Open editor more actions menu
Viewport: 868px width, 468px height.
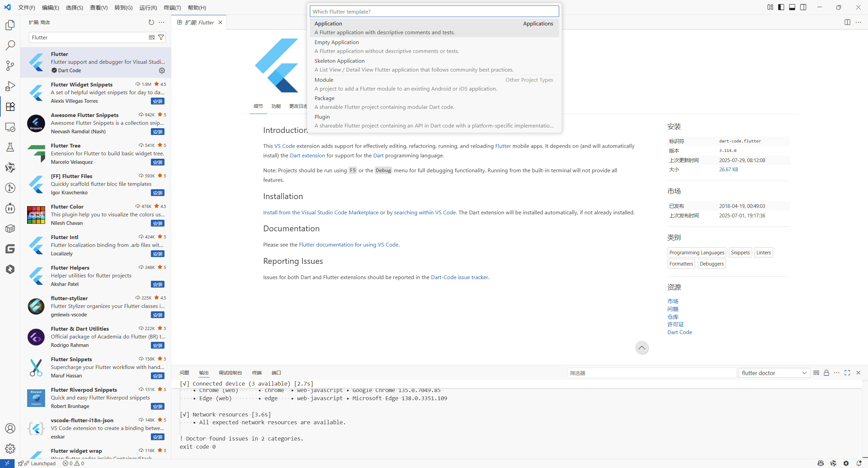[x=858, y=22]
